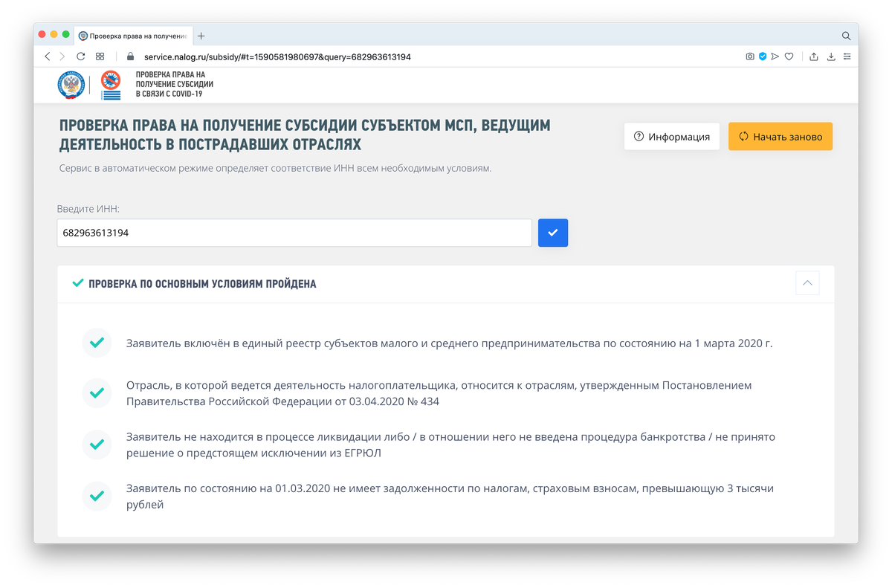Open the search magnifier at top right
This screenshot has height=588, width=892.
846,35
